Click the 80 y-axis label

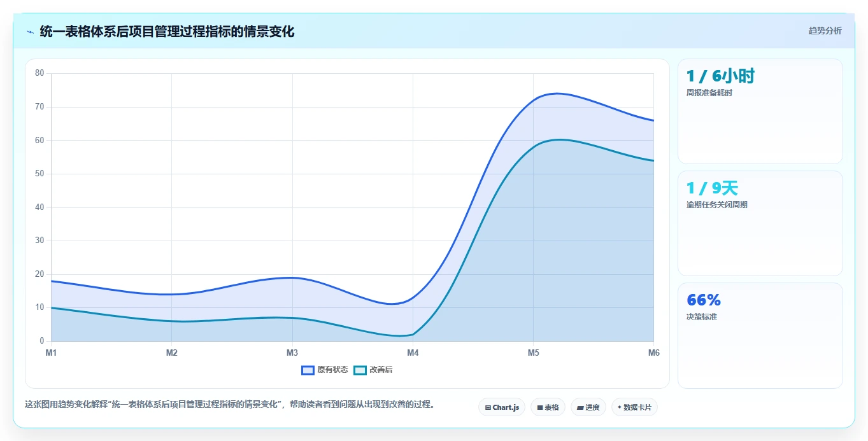click(39, 73)
